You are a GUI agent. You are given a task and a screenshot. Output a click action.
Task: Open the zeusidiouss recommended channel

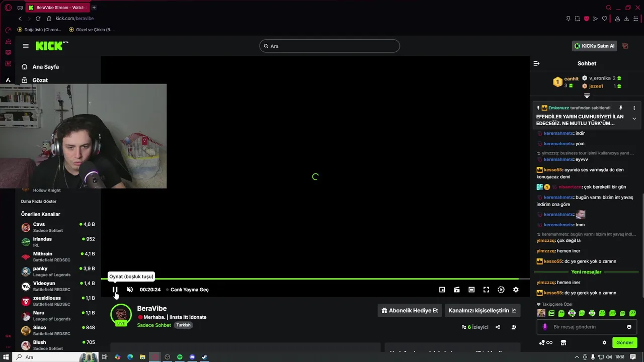coord(58,301)
